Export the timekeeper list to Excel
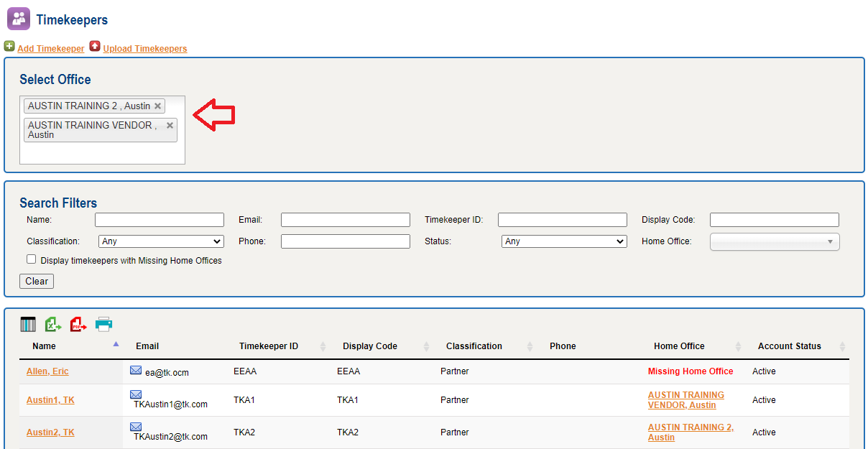Image resolution: width=868 pixels, height=449 pixels. click(x=53, y=325)
